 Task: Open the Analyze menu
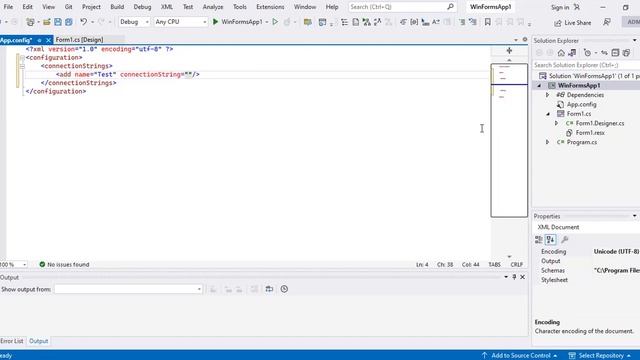click(x=213, y=7)
